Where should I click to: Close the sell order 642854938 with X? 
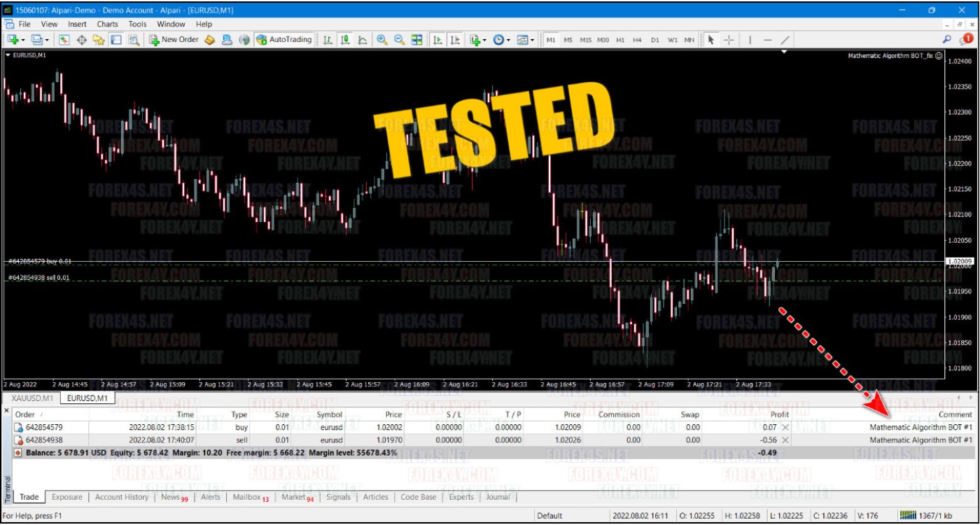[x=785, y=440]
